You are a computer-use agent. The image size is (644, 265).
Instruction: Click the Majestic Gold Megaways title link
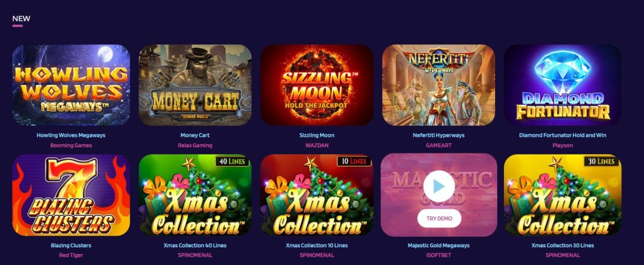pyautogui.click(x=439, y=245)
